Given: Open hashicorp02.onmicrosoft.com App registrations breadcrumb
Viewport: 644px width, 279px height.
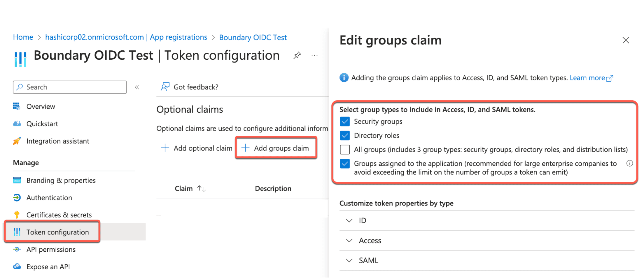Looking at the screenshot, I should click(x=126, y=37).
